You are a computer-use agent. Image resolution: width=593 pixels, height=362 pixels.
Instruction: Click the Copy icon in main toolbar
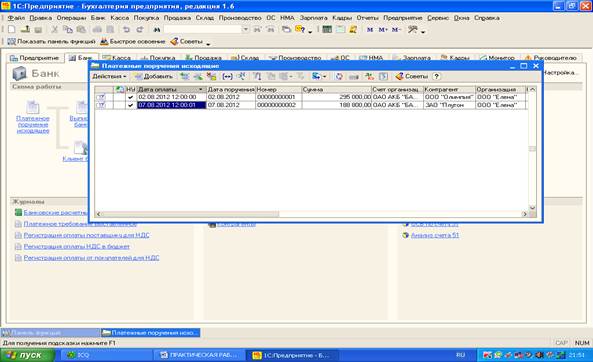click(x=68, y=30)
